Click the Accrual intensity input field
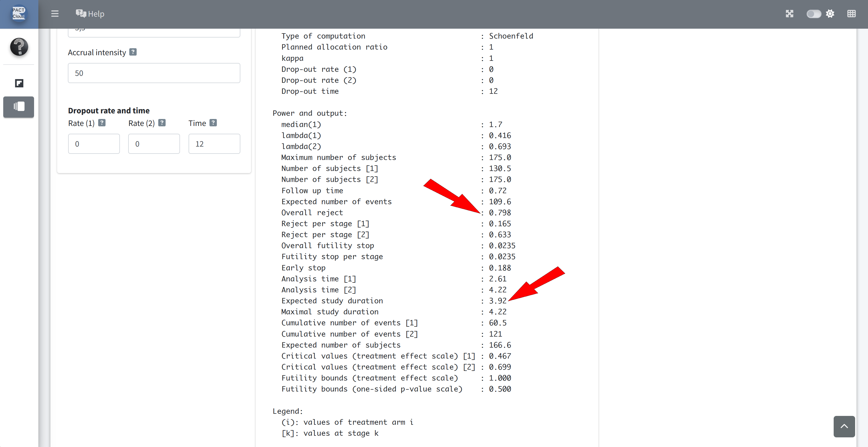868x447 pixels. coord(154,73)
